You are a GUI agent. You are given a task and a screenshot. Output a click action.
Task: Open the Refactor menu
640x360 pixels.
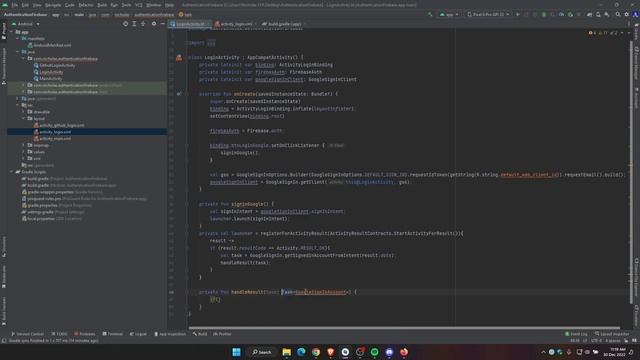86,5
